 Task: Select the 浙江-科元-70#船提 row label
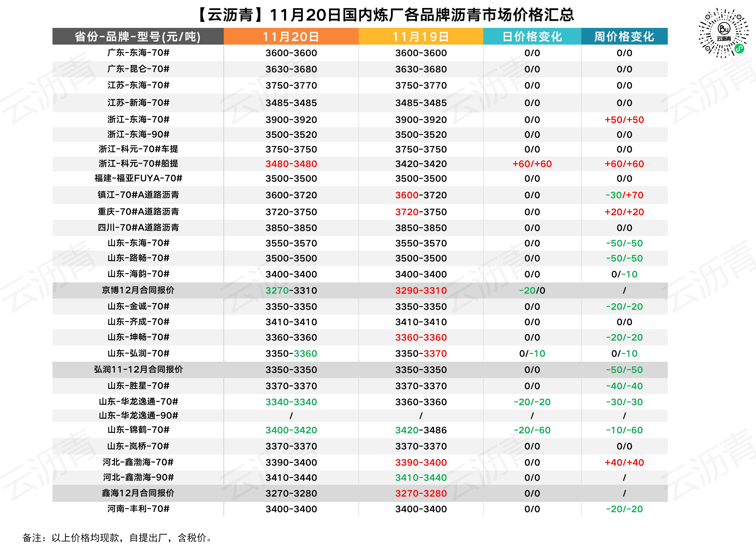138,164
